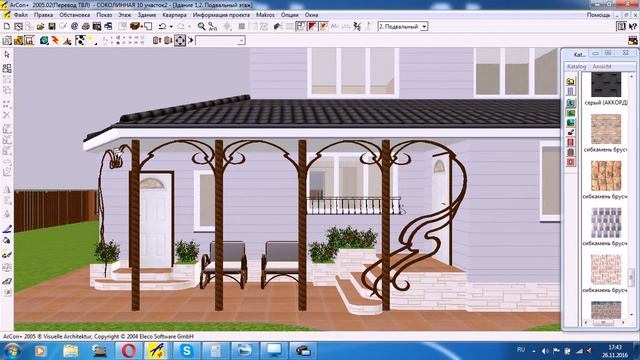Screen dimensions: 640x360
Task: Open the Правка menu
Action: tap(43, 15)
